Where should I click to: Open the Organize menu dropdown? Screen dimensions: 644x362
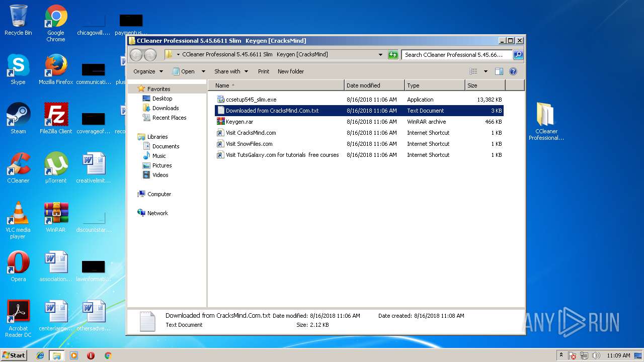tap(148, 71)
